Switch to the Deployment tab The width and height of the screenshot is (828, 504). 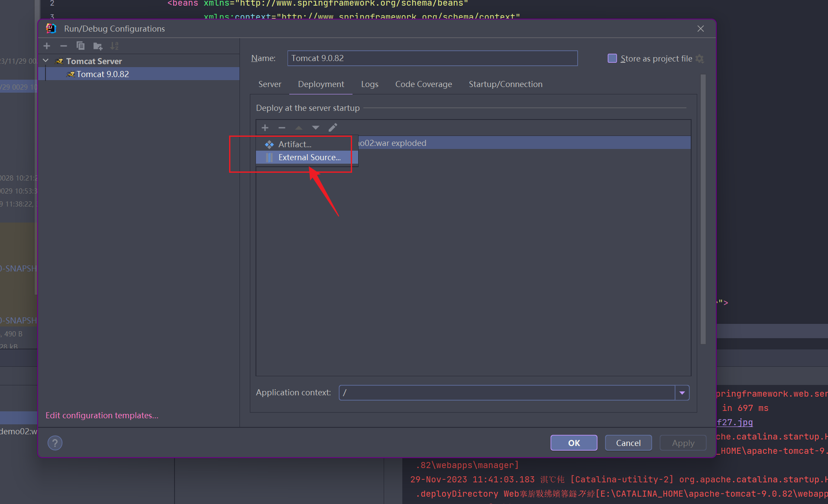tap(321, 84)
